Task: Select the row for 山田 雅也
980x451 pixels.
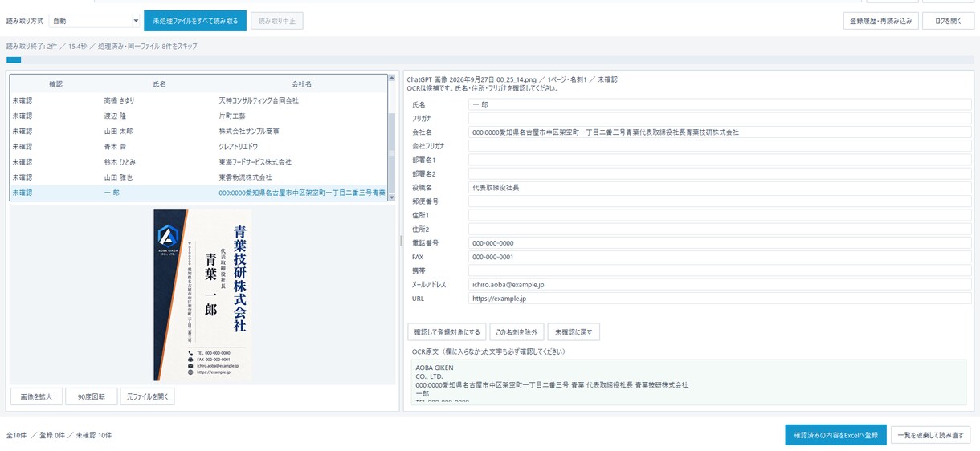Action: (198, 177)
